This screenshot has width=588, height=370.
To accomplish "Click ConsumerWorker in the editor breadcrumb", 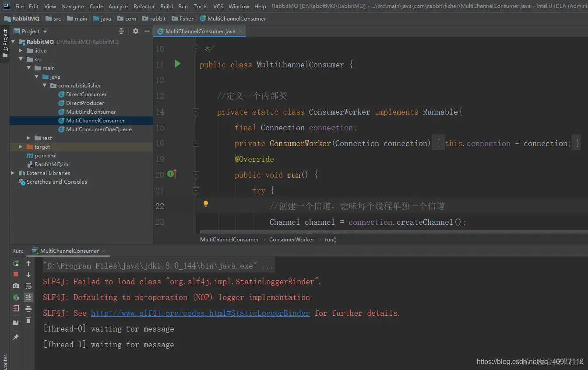I will click(x=292, y=240).
